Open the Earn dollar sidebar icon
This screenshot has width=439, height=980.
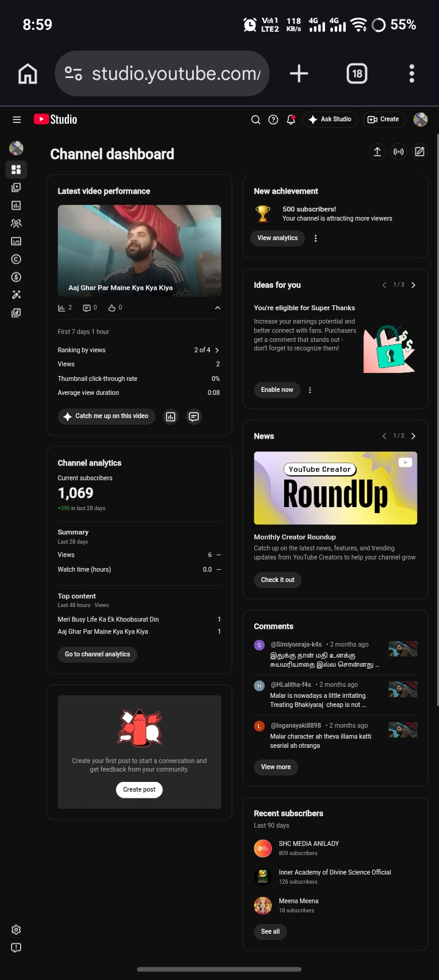click(16, 277)
